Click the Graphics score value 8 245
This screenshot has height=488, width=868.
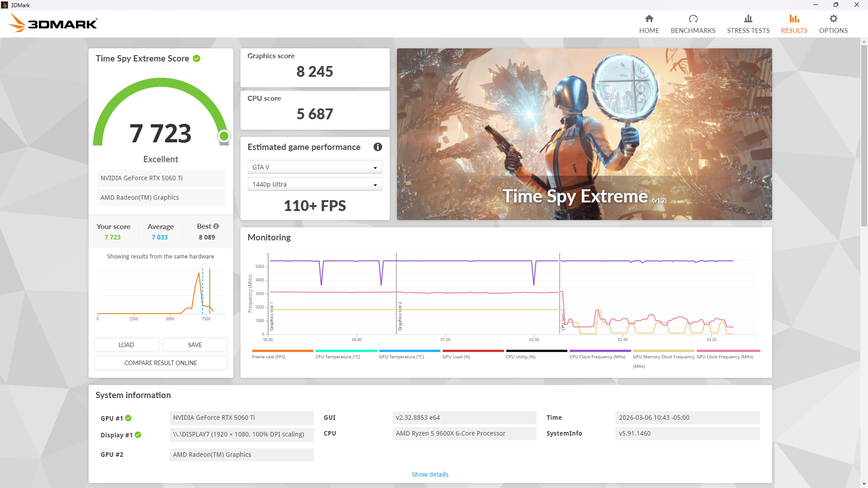coord(315,71)
